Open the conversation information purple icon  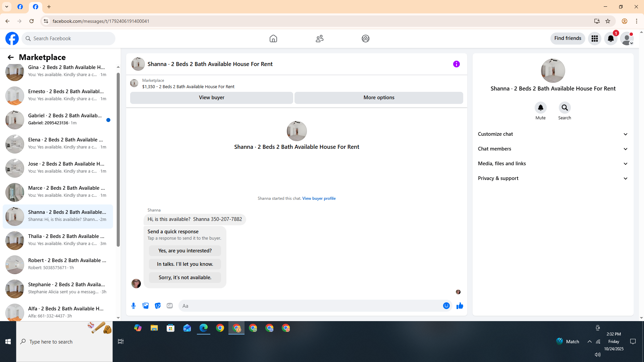tap(457, 64)
